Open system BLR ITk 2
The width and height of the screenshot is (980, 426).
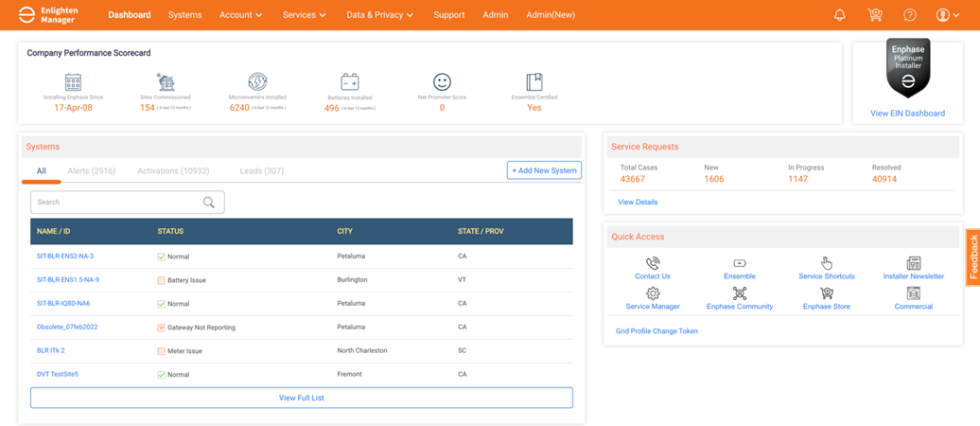point(51,350)
